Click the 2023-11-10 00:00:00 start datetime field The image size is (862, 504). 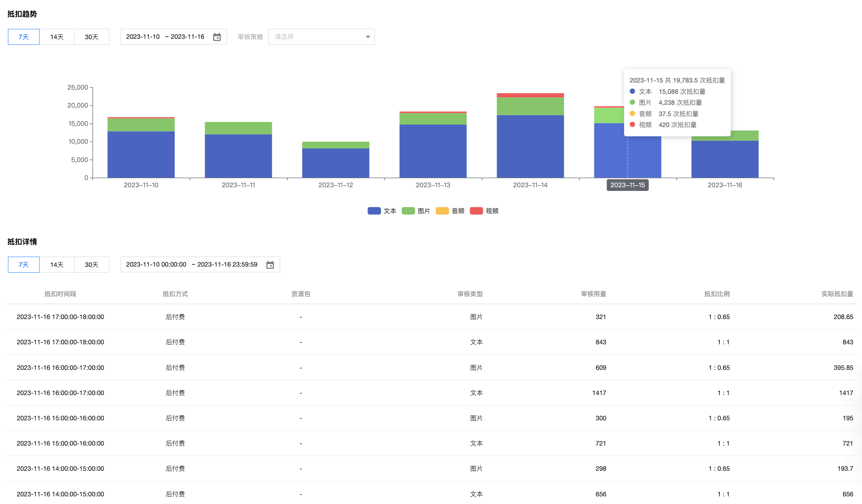pos(156,265)
